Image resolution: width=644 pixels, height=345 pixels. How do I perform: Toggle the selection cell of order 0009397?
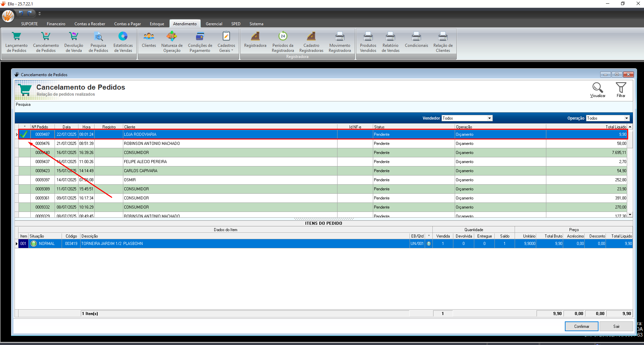coord(24,180)
